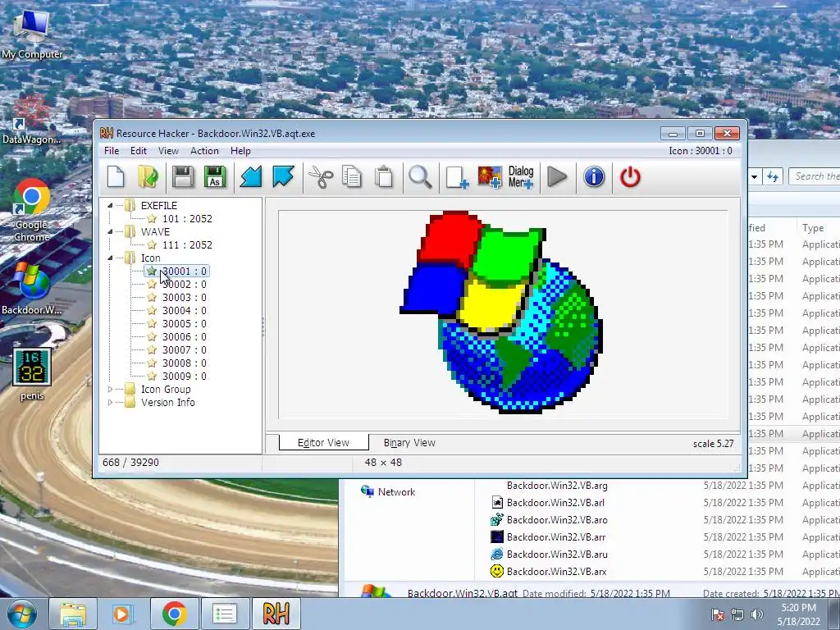The height and width of the screenshot is (630, 840).
Task: Open media player taskbar icon
Action: click(121, 614)
